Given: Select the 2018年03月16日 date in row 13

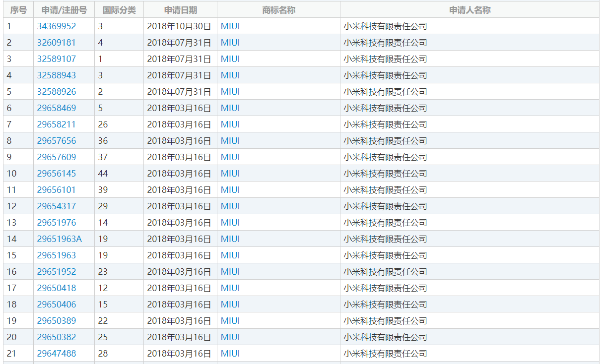Looking at the screenshot, I should coord(179,223).
